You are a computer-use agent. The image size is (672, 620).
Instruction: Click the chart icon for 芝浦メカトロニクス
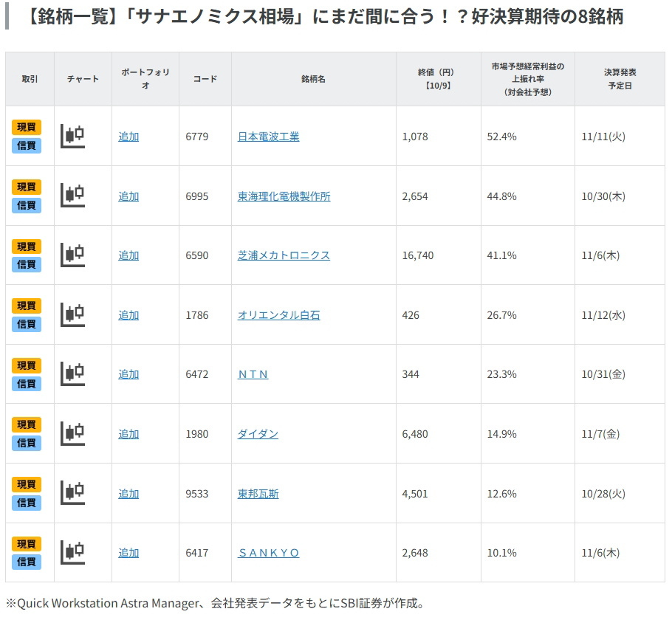(72, 255)
